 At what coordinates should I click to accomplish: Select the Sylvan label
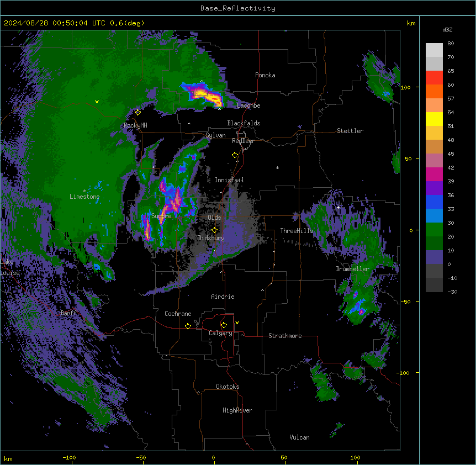[215, 135]
